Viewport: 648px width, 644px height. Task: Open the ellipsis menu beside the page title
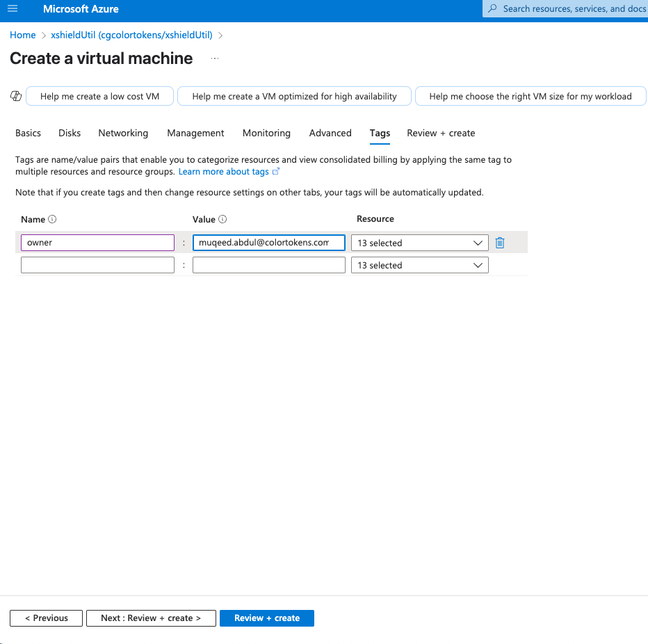pos(215,58)
